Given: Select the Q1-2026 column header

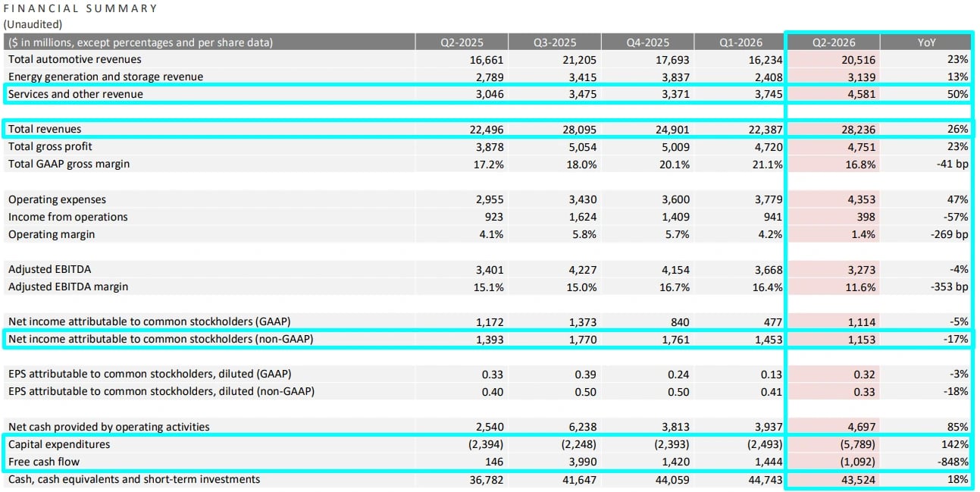Looking at the screenshot, I should click(739, 42).
